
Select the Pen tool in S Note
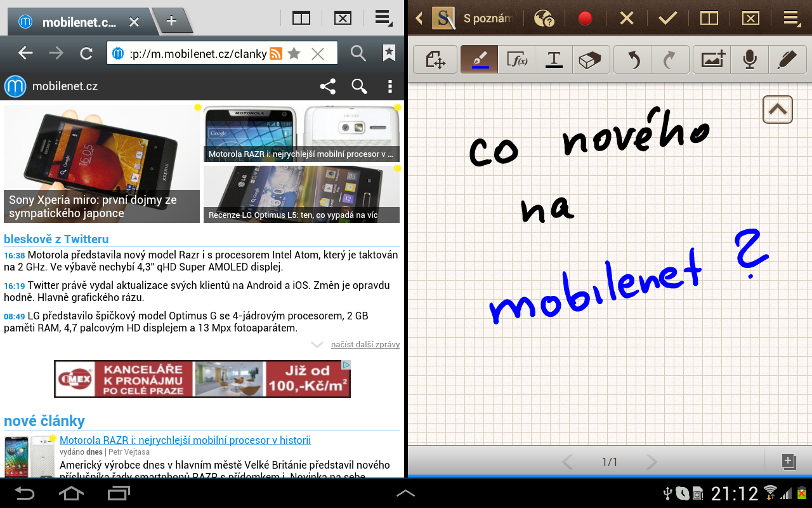click(478, 59)
